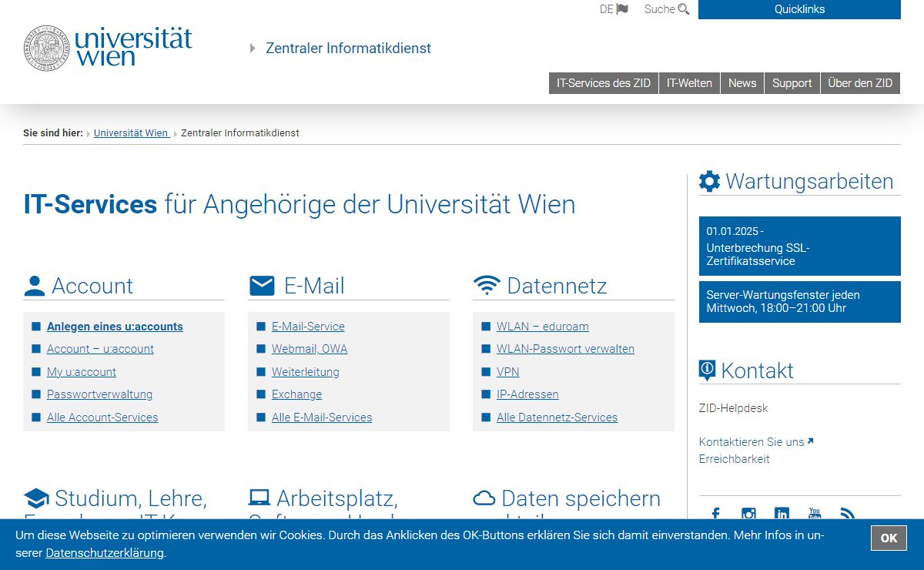Viewport: 924px width, 570px height.
Task: Click the Suche search label
Action: pyautogui.click(x=660, y=9)
